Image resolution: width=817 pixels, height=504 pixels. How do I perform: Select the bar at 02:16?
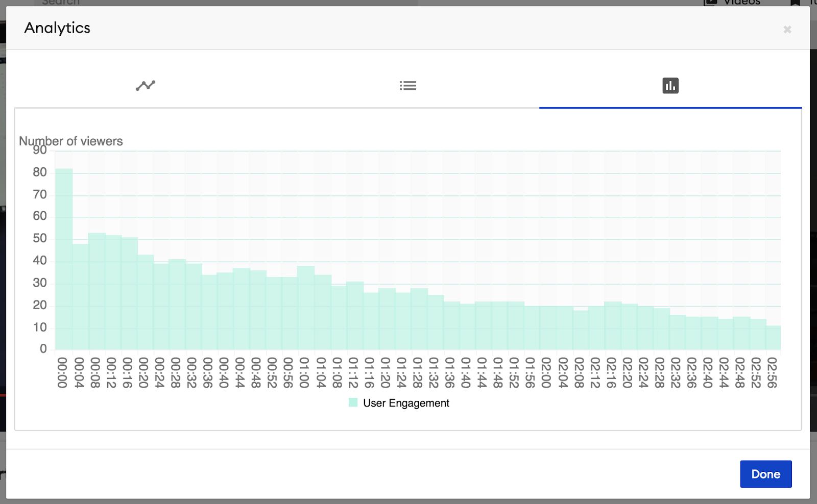612,325
